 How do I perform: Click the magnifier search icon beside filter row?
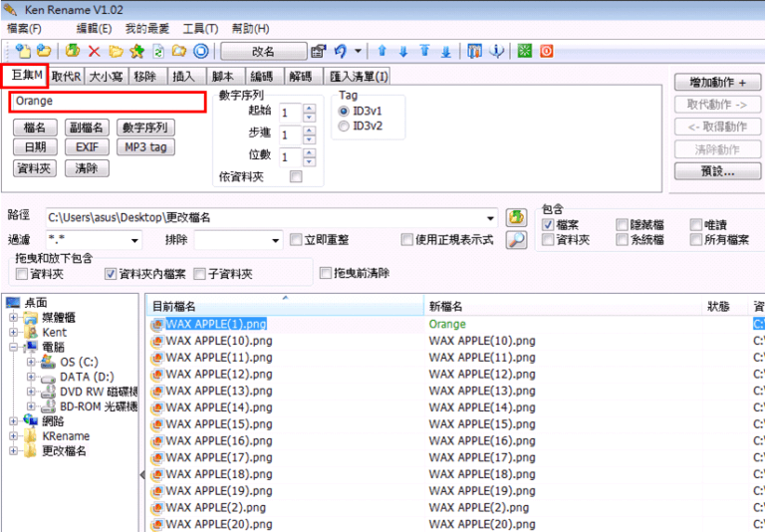[x=516, y=239]
